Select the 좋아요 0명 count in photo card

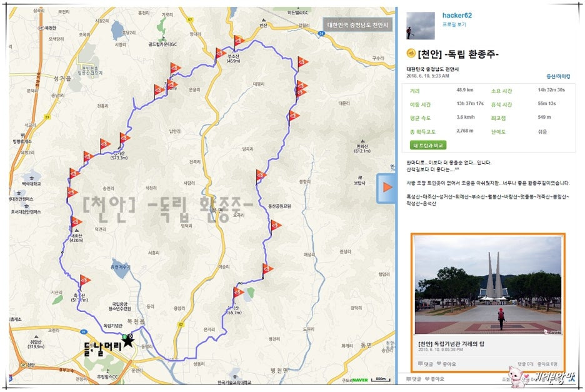coord(547,364)
